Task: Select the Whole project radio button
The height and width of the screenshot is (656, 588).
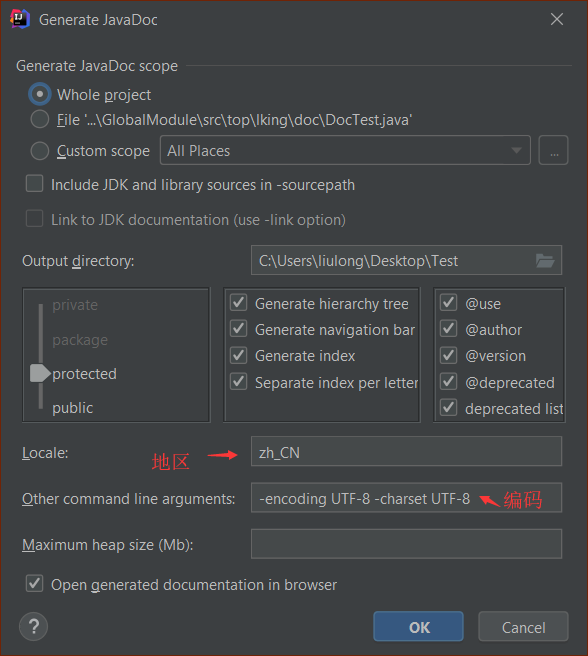Action: (x=40, y=95)
